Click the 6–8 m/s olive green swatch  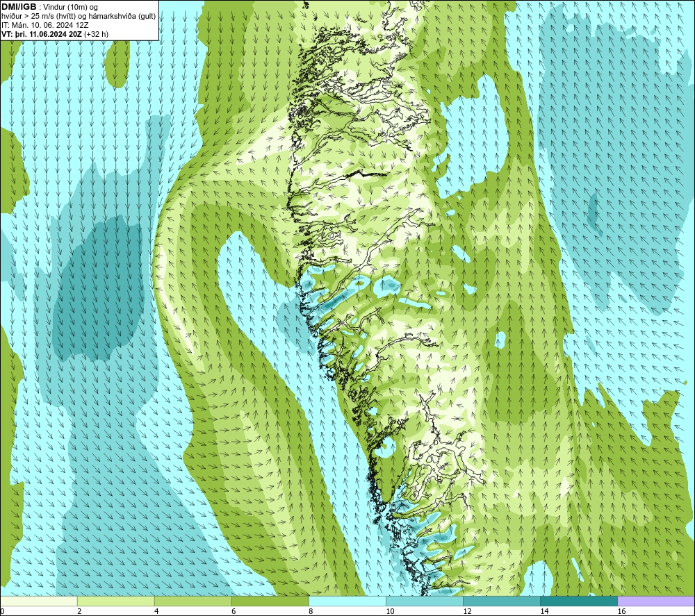click(x=270, y=601)
